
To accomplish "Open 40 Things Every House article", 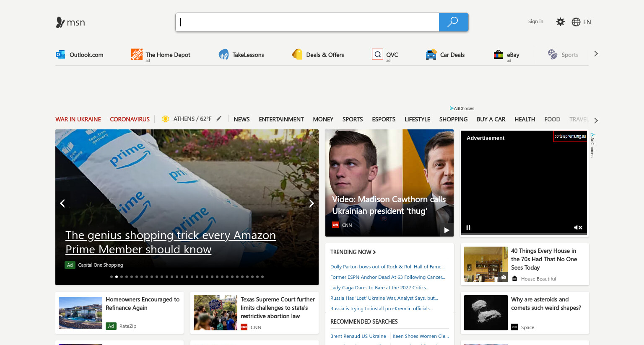I will pyautogui.click(x=544, y=259).
